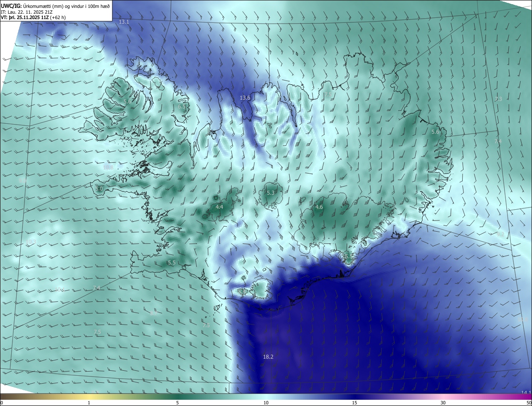Image resolution: width=532 pixels, height=406 pixels.
Task: Click the 10.3 value label on the map
Action: point(31,242)
